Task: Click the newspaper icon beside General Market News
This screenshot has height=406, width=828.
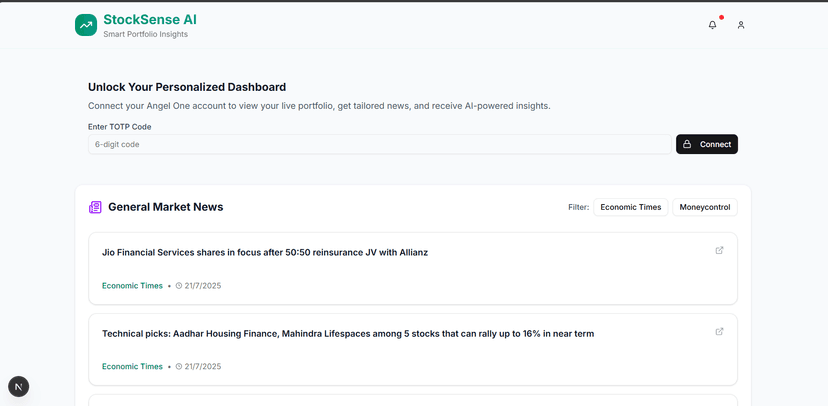Action: tap(95, 207)
